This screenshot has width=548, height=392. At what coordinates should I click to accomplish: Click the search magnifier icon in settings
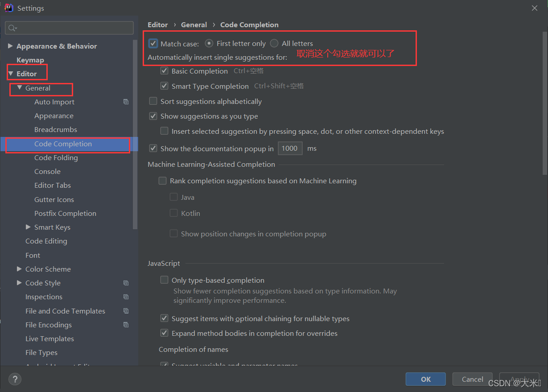(12, 28)
